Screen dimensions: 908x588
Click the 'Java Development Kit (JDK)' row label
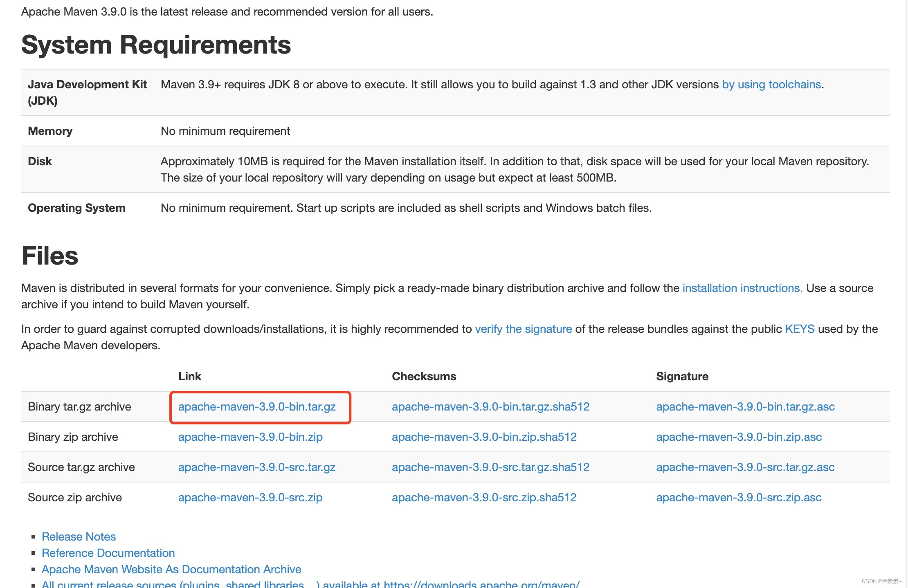(87, 92)
